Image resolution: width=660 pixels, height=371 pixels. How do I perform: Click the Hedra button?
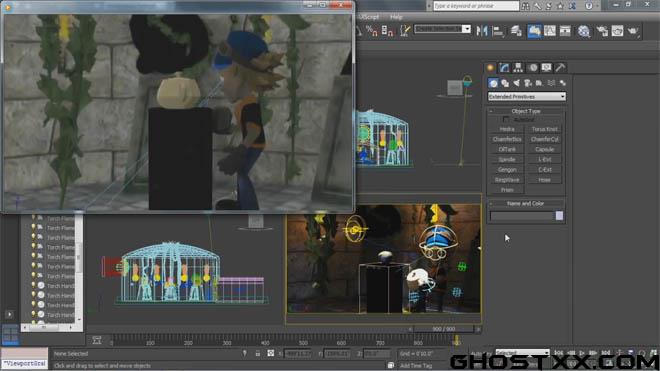click(x=507, y=129)
